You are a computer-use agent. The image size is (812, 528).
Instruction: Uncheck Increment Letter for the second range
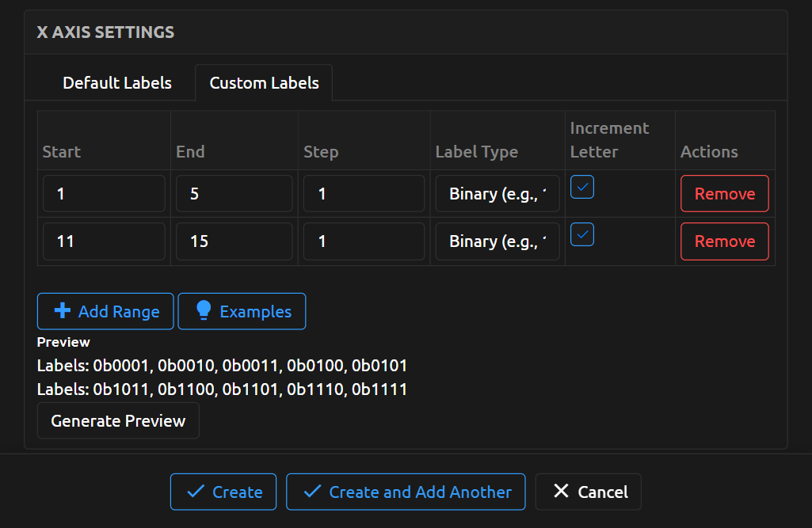582,234
